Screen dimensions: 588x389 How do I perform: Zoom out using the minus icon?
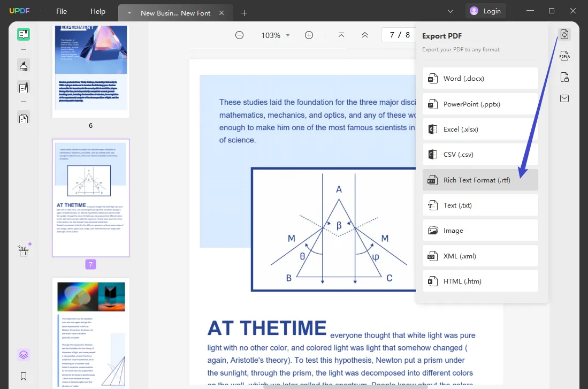point(239,35)
